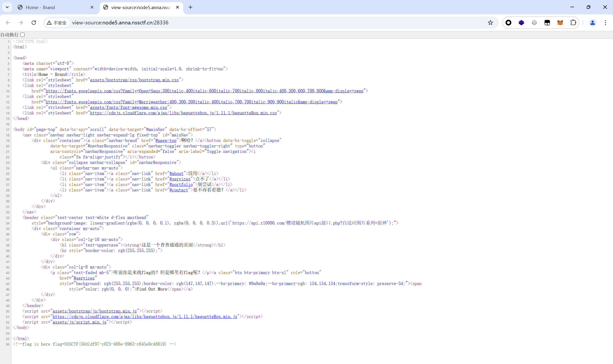Toggle the 自动换行 line wrap checkbox
The width and height of the screenshot is (613, 364).
[23, 35]
